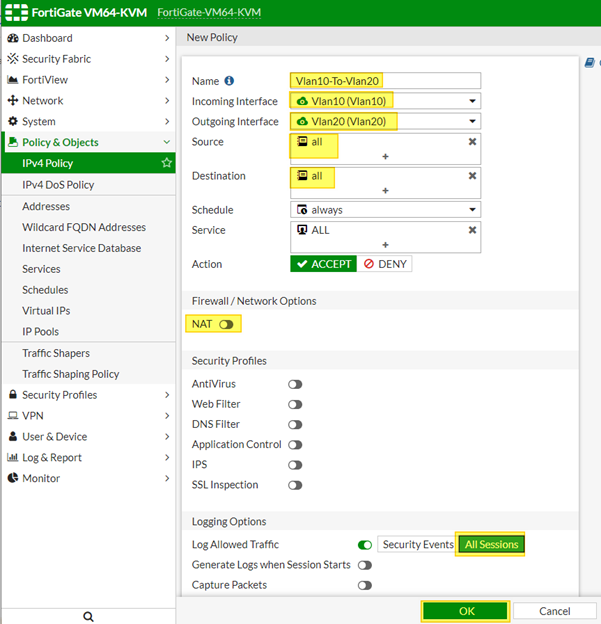Open Internet Service Database
The width and height of the screenshot is (601, 624).
(88, 248)
